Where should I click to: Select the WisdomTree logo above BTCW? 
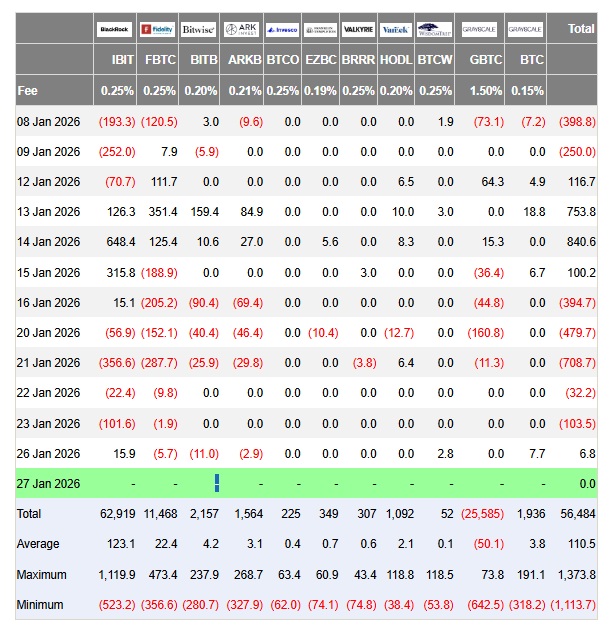[x=434, y=30]
